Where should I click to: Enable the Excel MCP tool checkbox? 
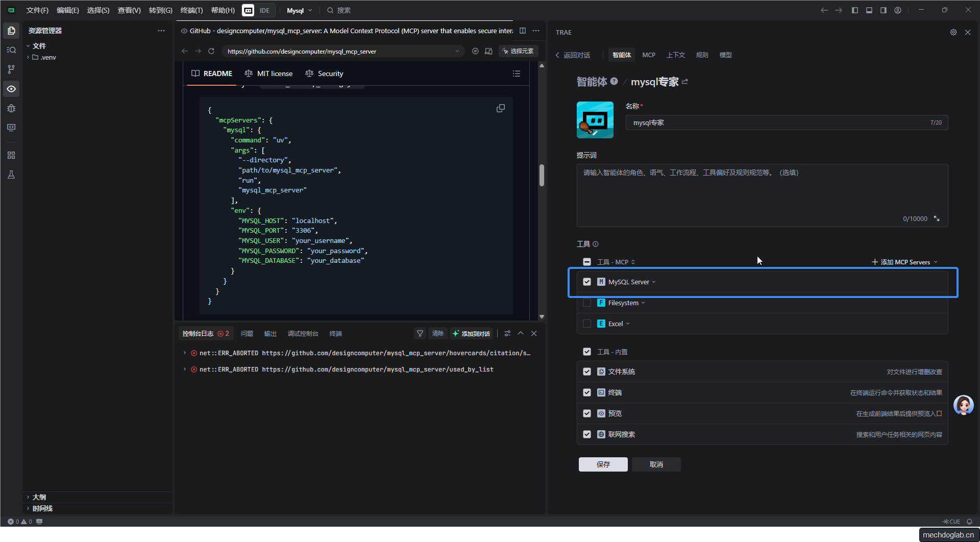[587, 324]
